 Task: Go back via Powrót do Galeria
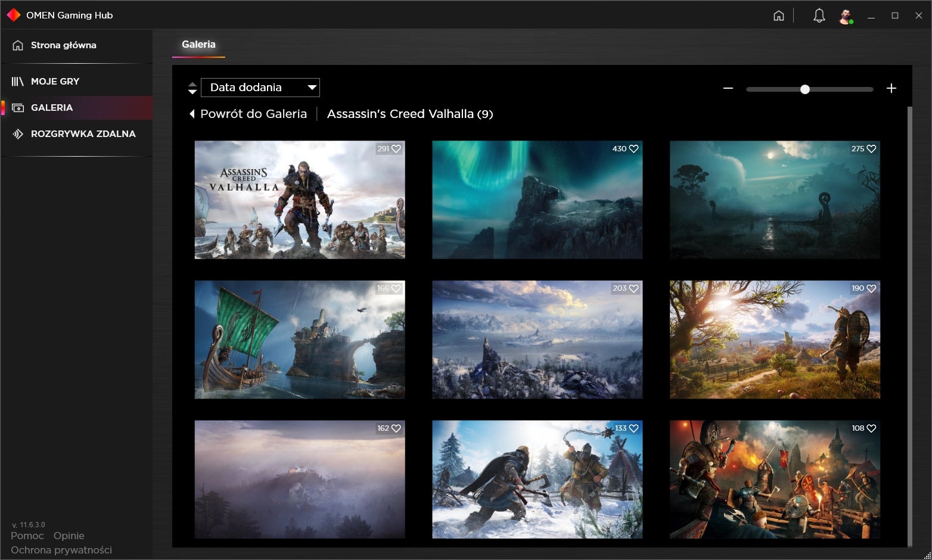[248, 114]
